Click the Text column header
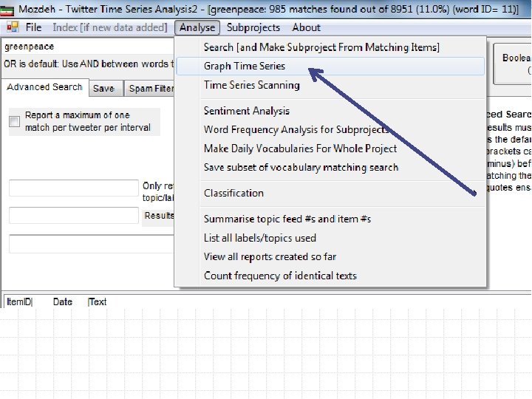 coord(98,301)
